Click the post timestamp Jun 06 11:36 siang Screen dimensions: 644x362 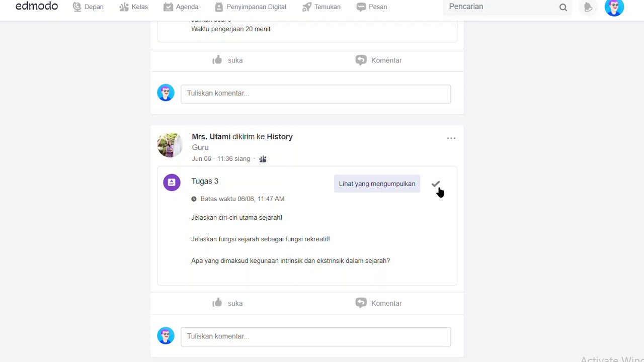pyautogui.click(x=221, y=159)
